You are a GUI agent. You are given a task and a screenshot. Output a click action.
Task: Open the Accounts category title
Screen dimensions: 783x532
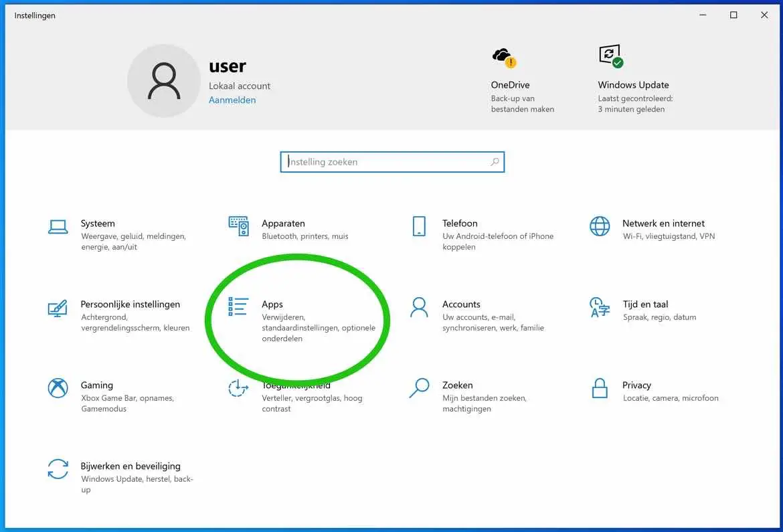pyautogui.click(x=461, y=304)
